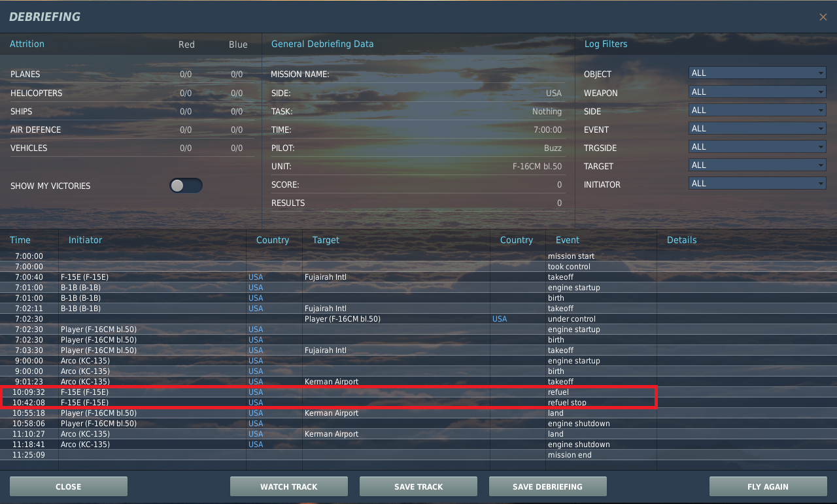
Task: Open the EVENT filter dropdown
Action: [x=757, y=129]
